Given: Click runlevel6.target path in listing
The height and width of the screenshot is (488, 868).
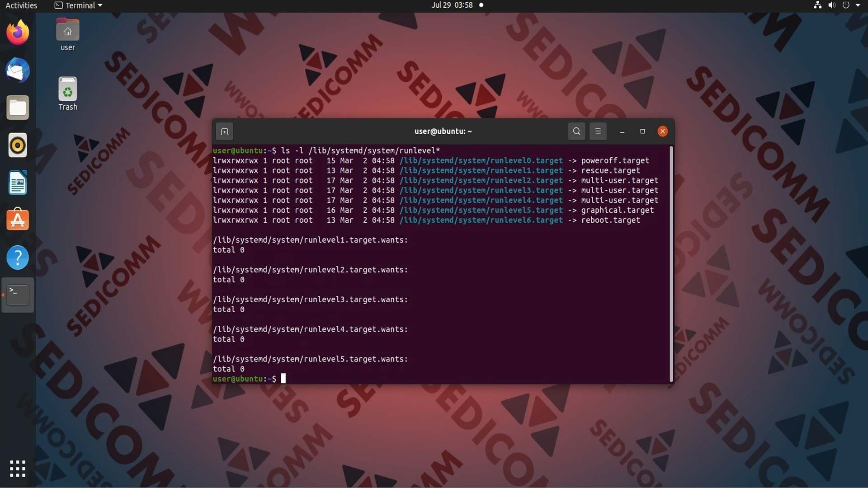Looking at the screenshot, I should point(481,220).
